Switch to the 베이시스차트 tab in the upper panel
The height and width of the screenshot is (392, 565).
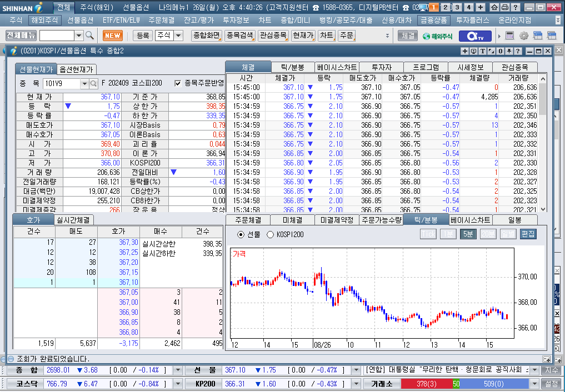[x=337, y=67]
